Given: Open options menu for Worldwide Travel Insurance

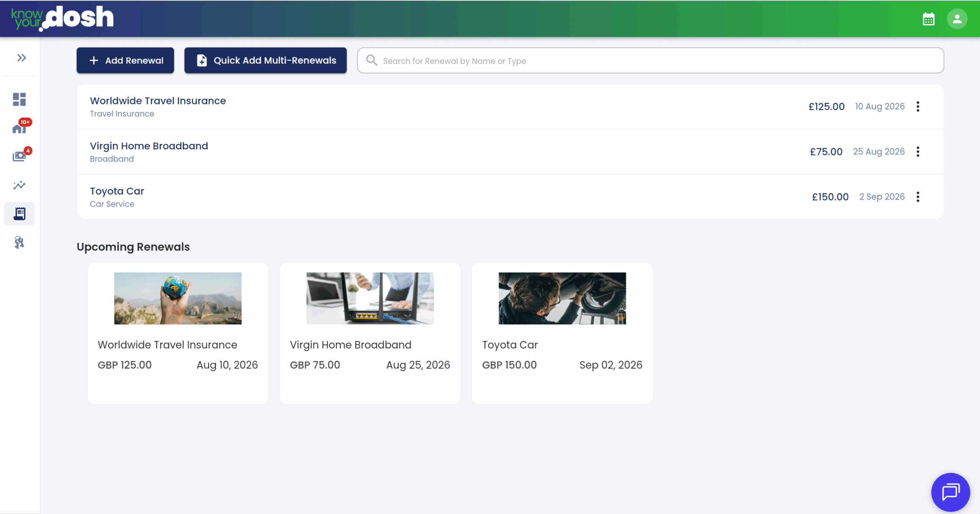Looking at the screenshot, I should [x=918, y=107].
